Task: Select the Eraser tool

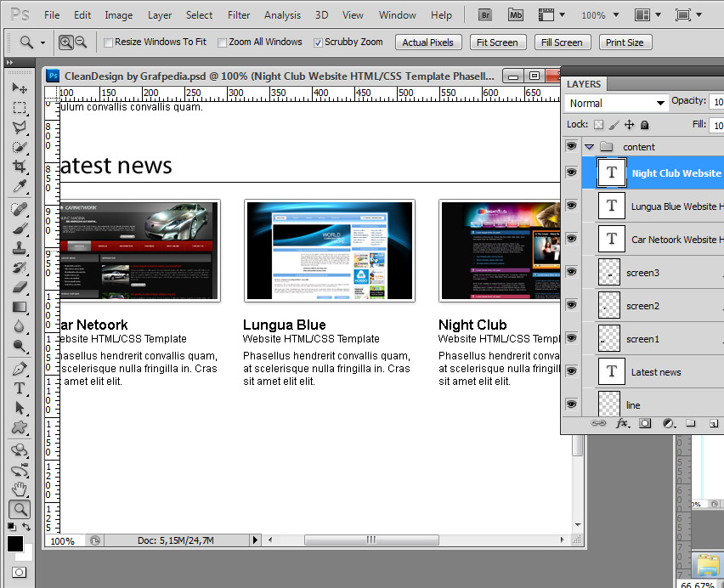Action: pyautogui.click(x=20, y=287)
